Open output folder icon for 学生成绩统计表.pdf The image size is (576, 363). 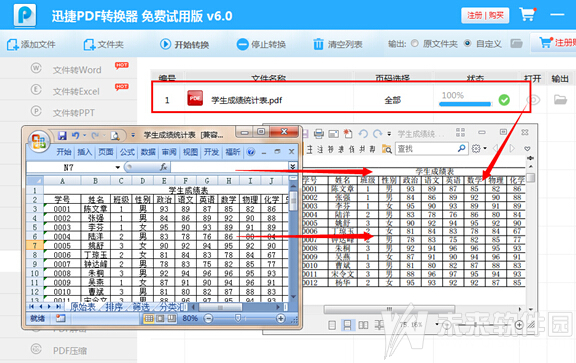pyautogui.click(x=560, y=99)
